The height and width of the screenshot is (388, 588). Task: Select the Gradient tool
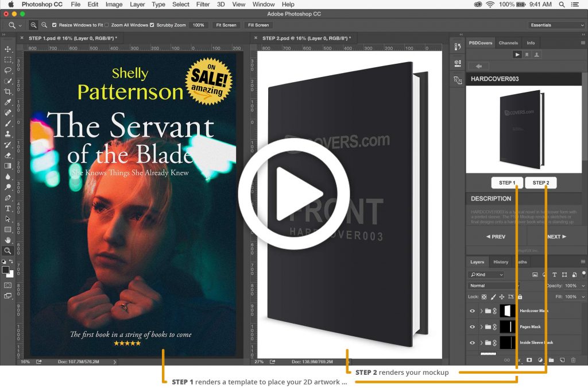tap(7, 166)
